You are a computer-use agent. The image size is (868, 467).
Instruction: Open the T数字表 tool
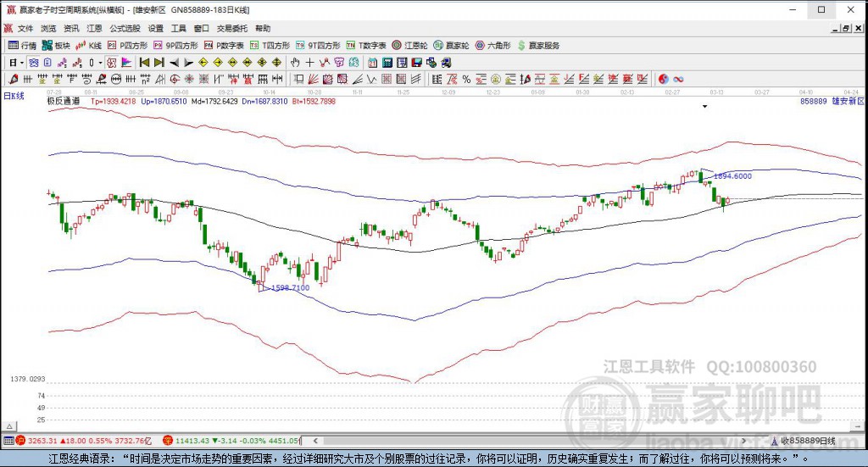[366, 46]
